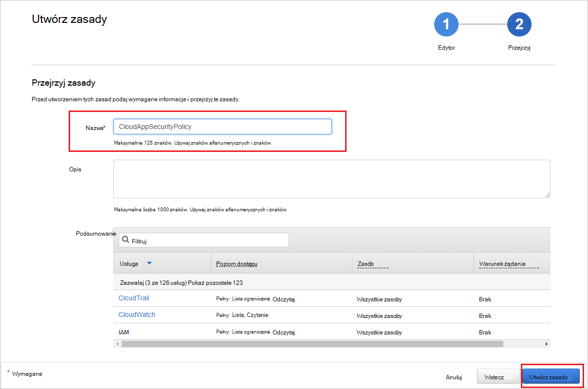
Task: Click the horizontal scrollbar thumb
Action: (312, 344)
